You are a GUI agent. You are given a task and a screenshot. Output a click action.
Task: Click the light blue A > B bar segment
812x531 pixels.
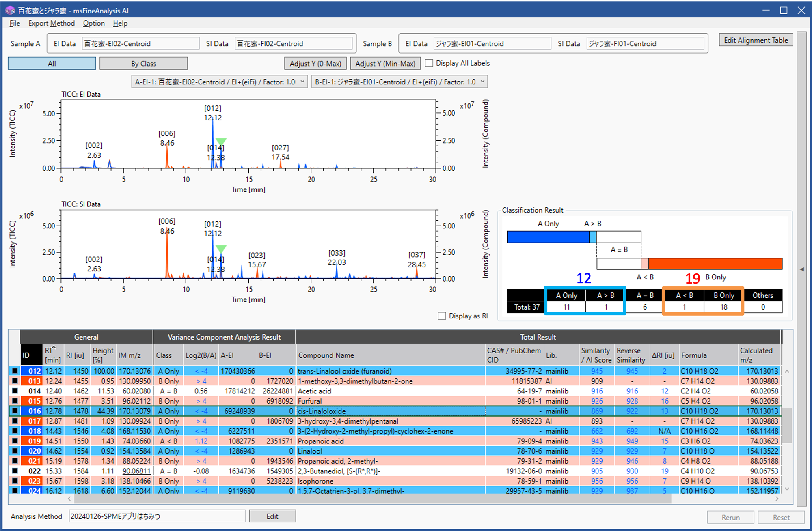pyautogui.click(x=593, y=237)
